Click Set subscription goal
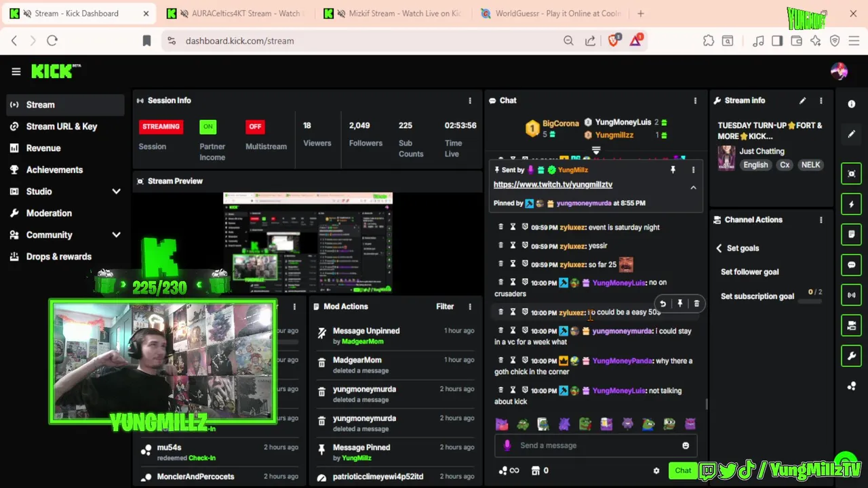Viewport: 868px width, 488px height. (x=757, y=296)
